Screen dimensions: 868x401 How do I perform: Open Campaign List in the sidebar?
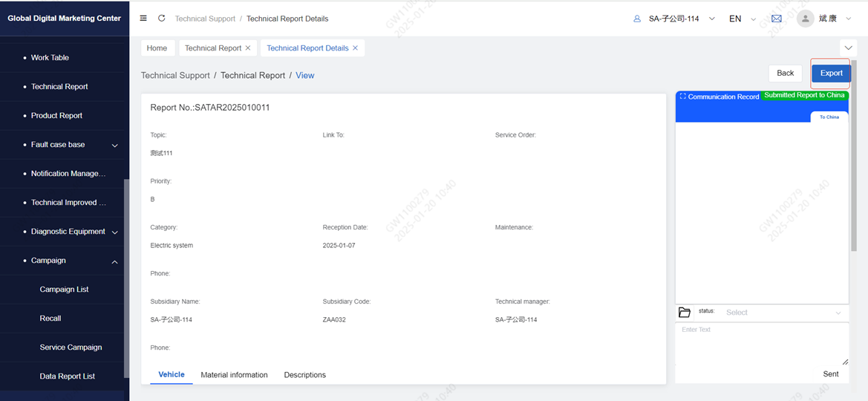click(x=64, y=290)
